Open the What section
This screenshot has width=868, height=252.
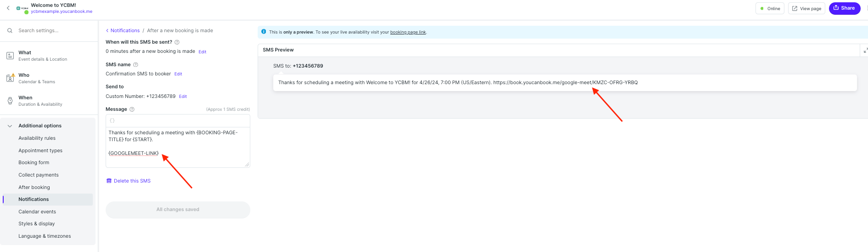(x=48, y=56)
